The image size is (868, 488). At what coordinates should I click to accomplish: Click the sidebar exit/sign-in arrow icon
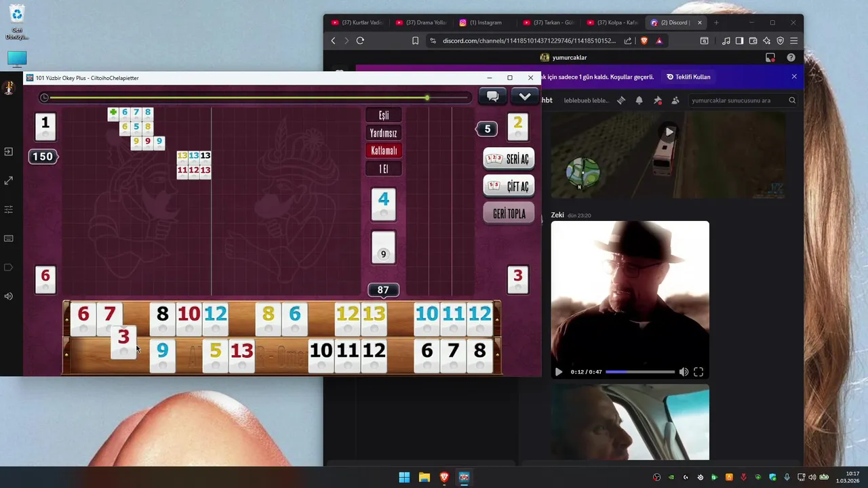pyautogui.click(x=9, y=152)
